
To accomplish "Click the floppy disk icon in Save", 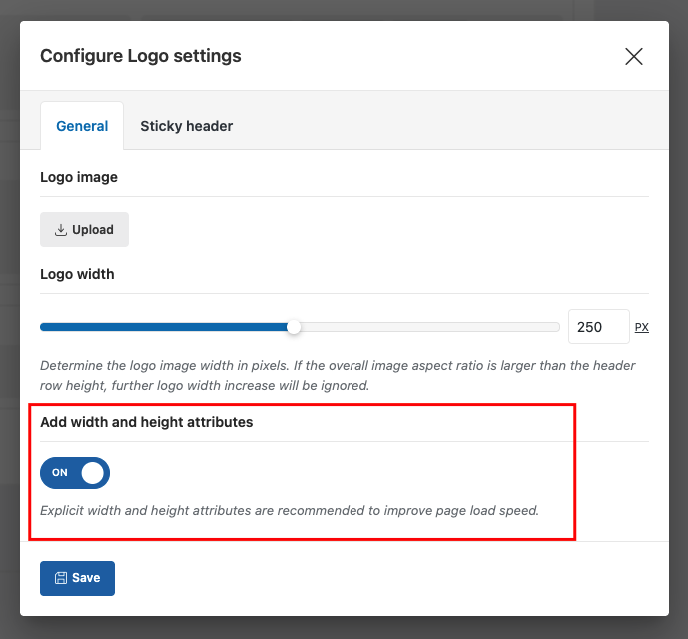I will pos(61,578).
